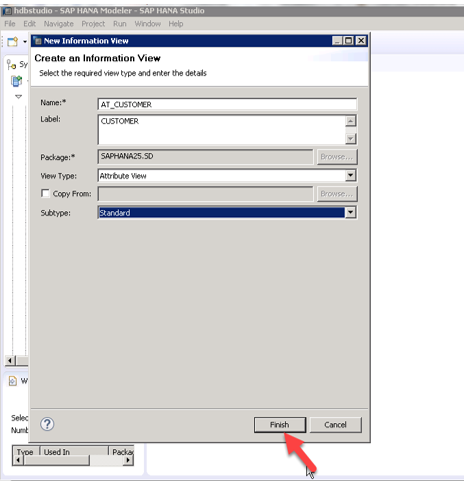Click Label box scroll up arrow
Image resolution: width=464 pixels, height=483 pixels.
[x=350, y=121]
